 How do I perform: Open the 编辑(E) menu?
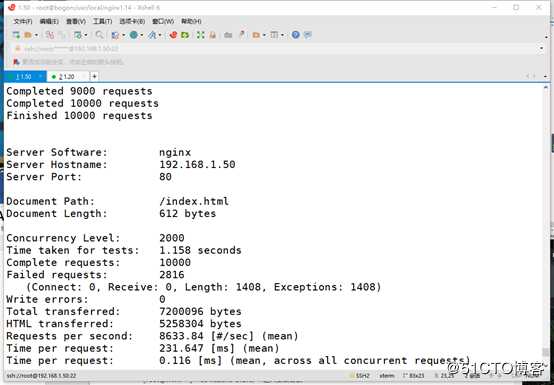(49, 22)
